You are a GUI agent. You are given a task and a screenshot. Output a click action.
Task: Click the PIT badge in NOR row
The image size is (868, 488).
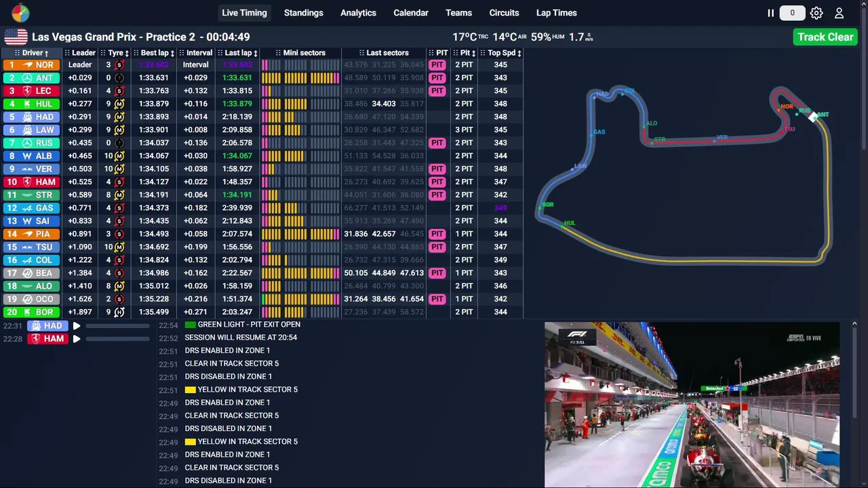pos(437,65)
